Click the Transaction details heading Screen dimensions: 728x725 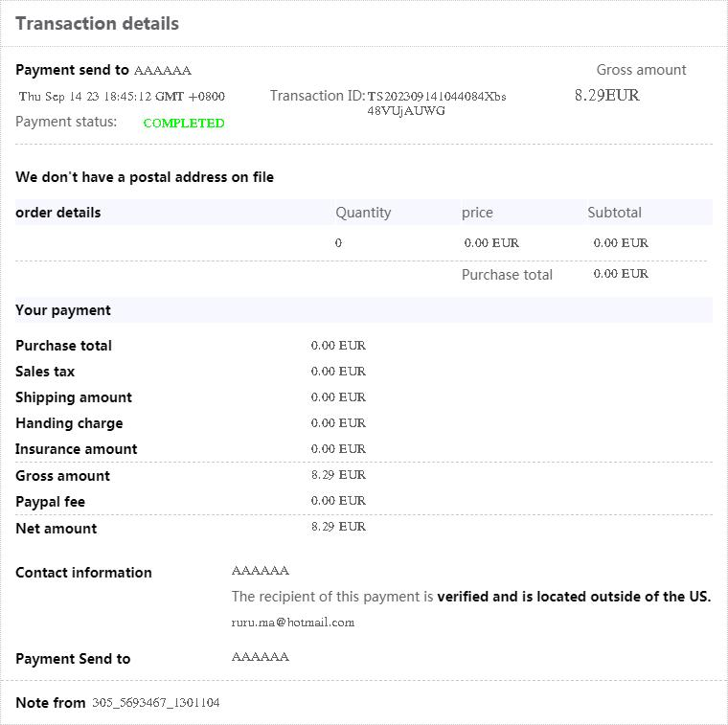coord(97,24)
